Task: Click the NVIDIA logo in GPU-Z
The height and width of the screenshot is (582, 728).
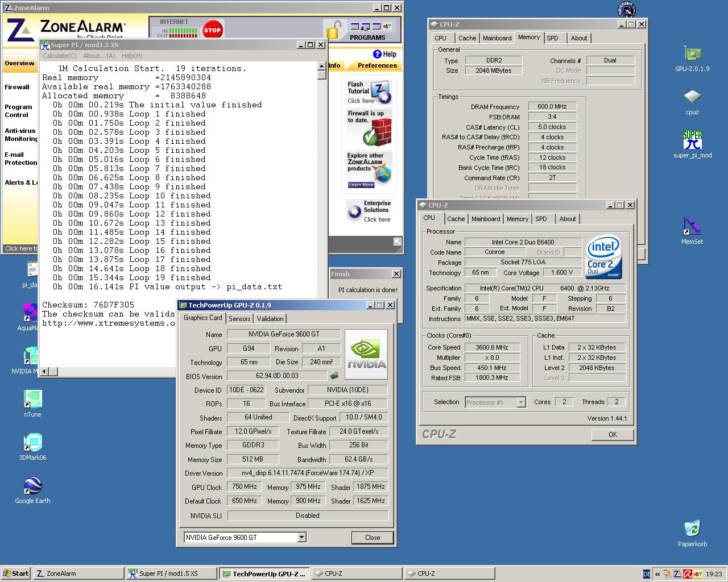Action: click(366, 354)
